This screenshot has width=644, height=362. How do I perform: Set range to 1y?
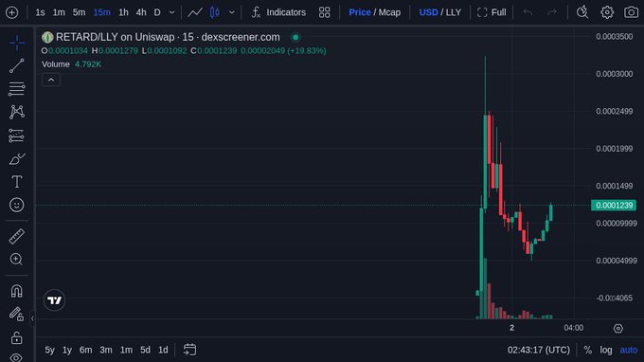67,350
